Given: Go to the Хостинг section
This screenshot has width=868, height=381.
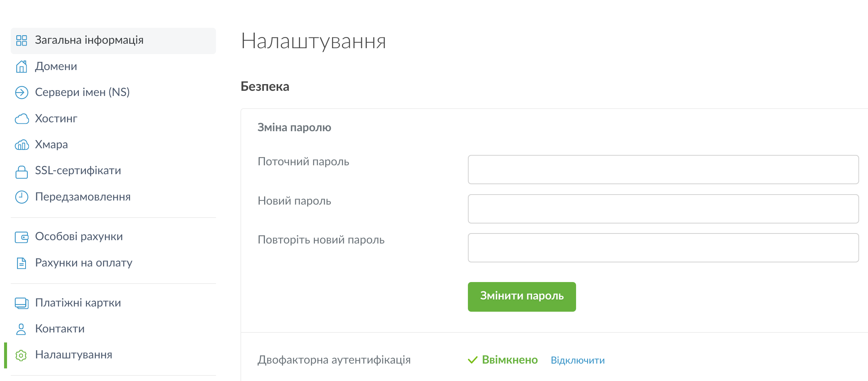Looking at the screenshot, I should pyautogui.click(x=56, y=119).
